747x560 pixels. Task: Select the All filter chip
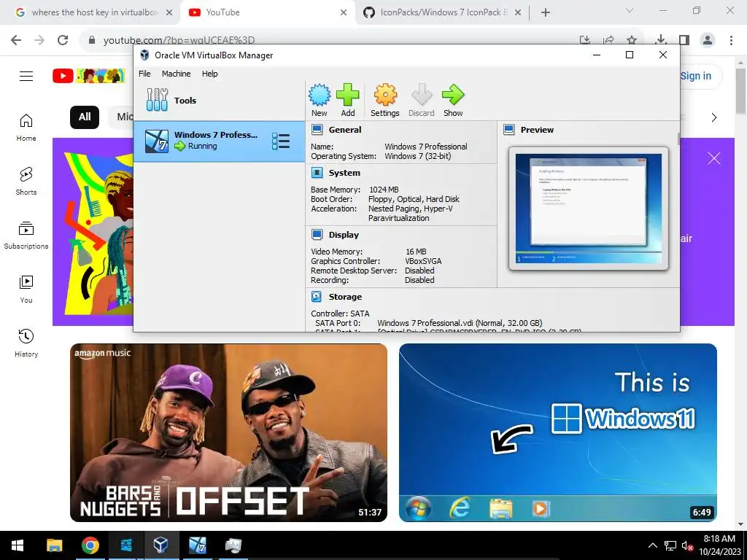[85, 117]
